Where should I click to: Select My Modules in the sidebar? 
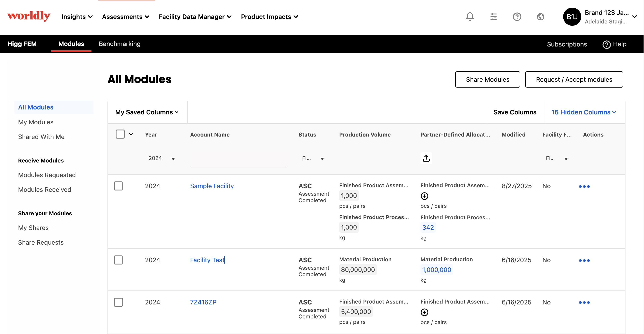36,122
